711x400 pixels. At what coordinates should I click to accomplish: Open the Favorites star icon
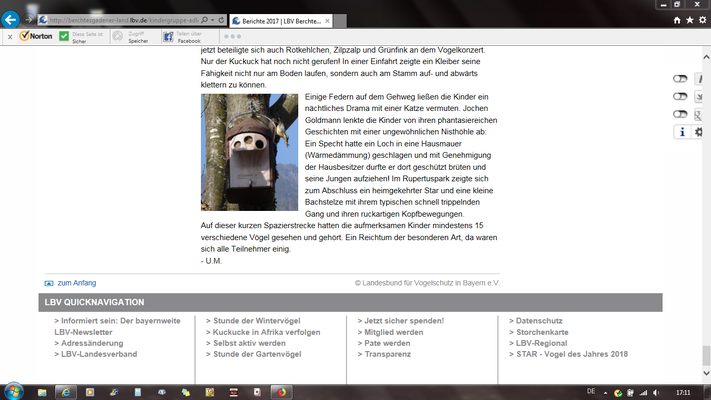[x=690, y=20]
